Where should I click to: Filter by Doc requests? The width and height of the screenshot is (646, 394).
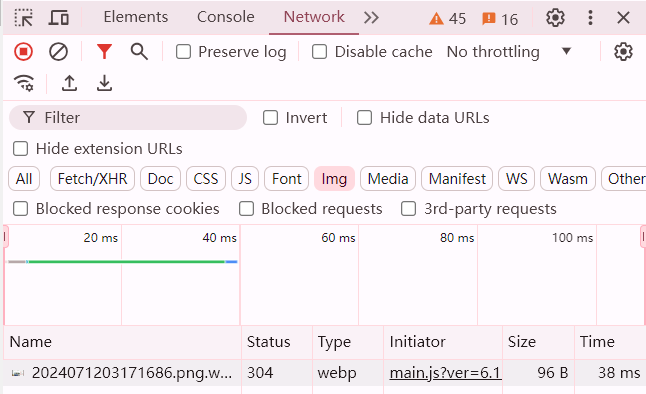[160, 179]
